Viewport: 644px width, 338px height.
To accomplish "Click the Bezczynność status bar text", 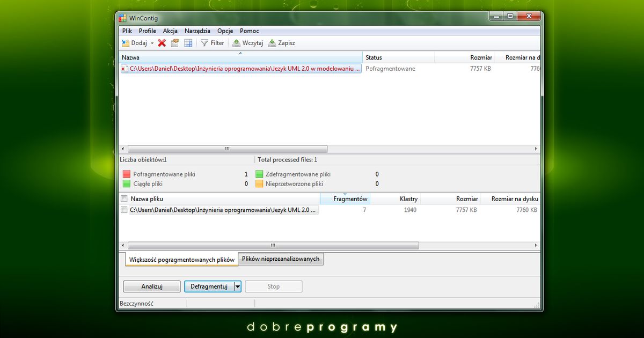I will click(x=137, y=304).
